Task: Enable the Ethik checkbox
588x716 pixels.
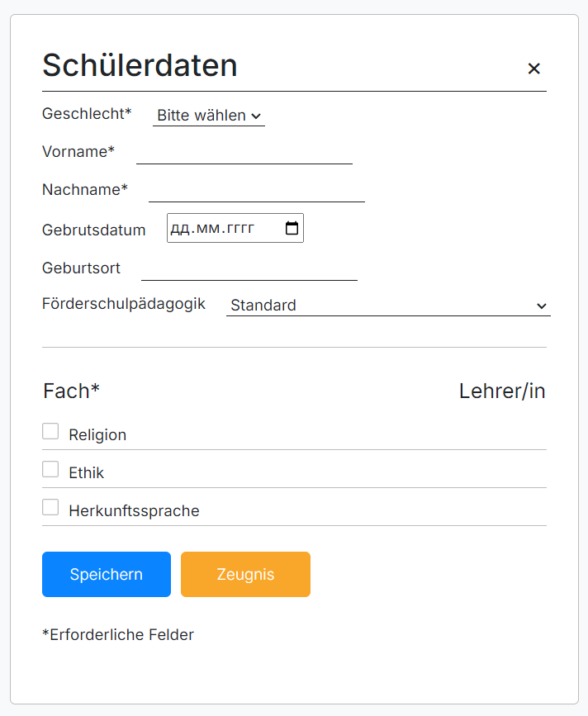Action: pyautogui.click(x=50, y=469)
